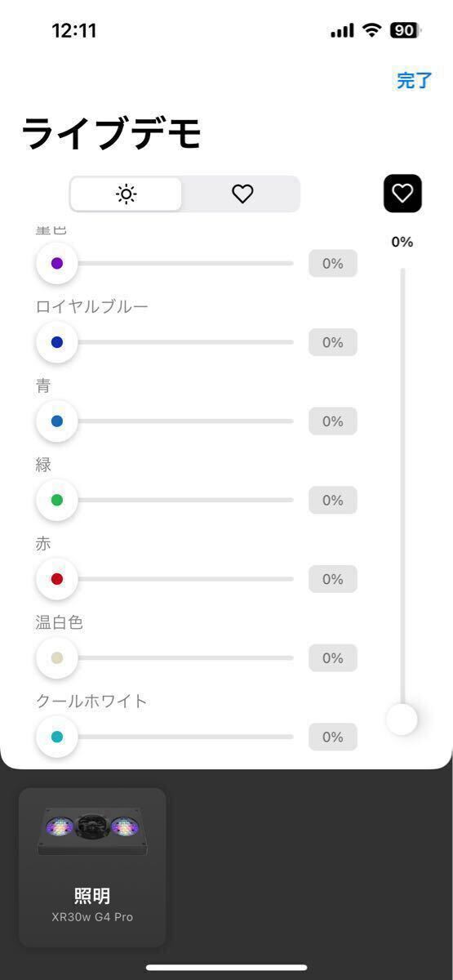This screenshot has height=980, width=453.
Task: Click the 青 blue channel slider knob
Action: point(57,421)
